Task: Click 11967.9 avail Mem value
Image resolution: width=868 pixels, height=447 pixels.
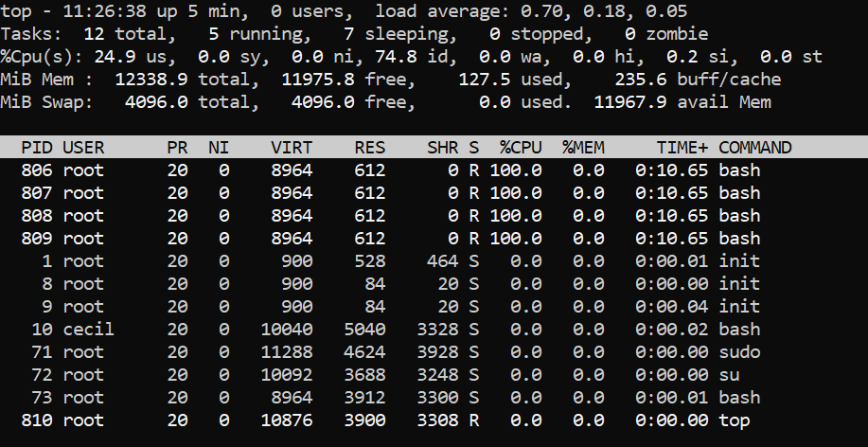Action: (630, 102)
